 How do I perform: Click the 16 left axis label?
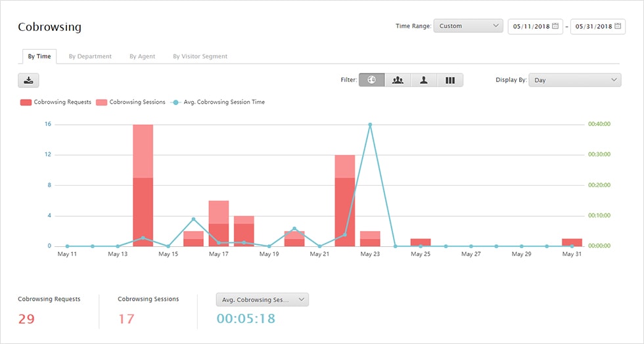[48, 124]
